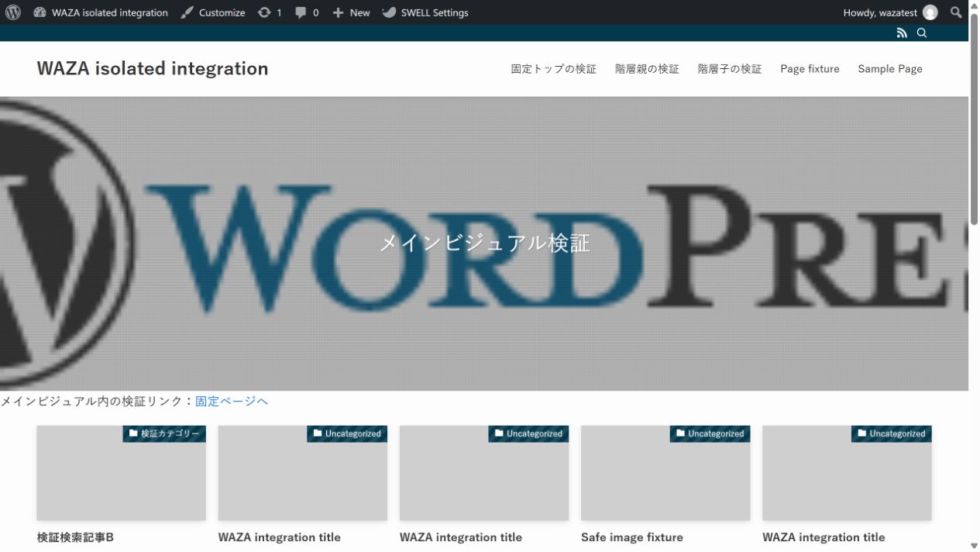
Task: Click the thumbnail above 検証検索記事B
Action: [x=121, y=473]
